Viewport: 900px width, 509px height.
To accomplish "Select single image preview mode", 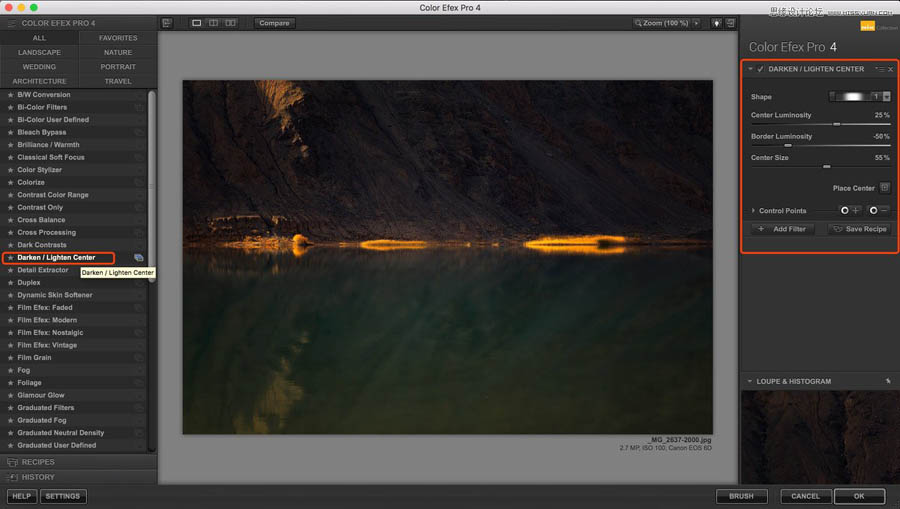I will 197,23.
